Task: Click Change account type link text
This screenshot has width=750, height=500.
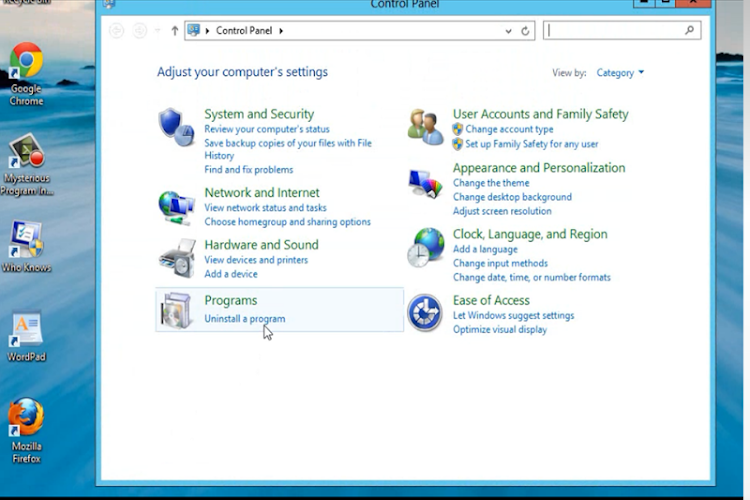Action: [509, 129]
